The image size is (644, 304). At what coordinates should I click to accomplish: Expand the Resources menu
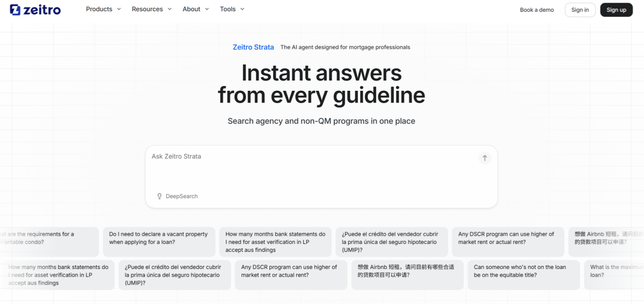tap(152, 9)
